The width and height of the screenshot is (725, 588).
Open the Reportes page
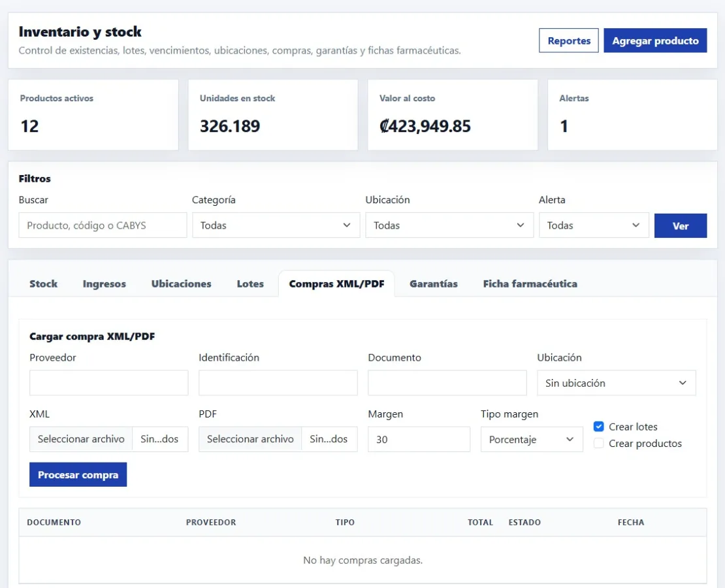tap(568, 41)
